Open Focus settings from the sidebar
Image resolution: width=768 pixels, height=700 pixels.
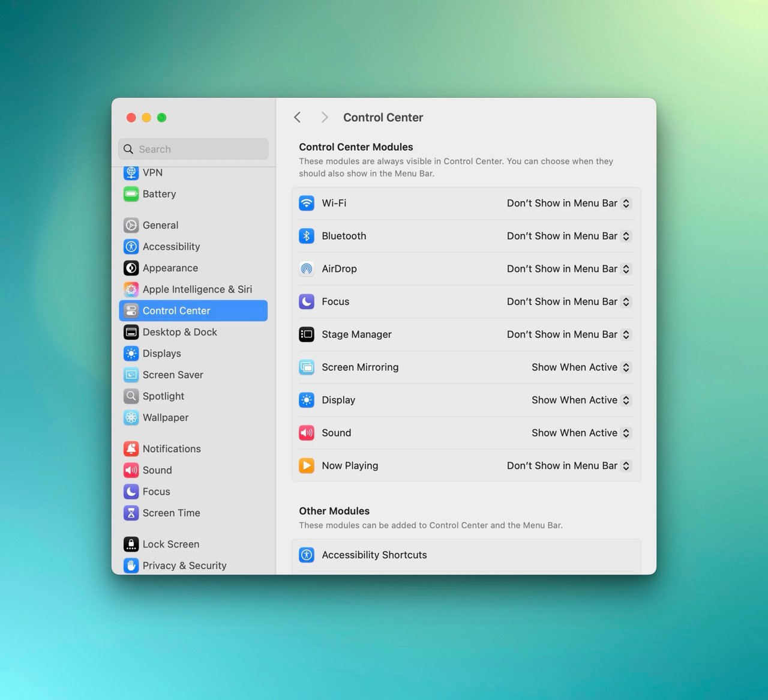click(193, 492)
